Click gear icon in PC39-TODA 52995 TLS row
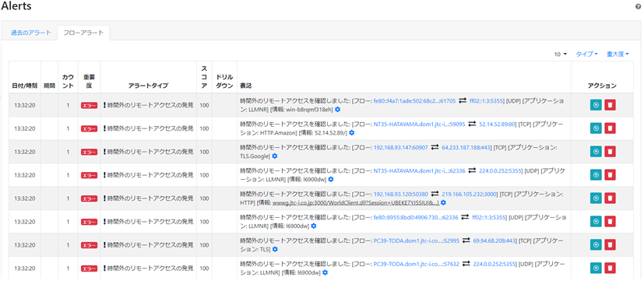The image size is (644, 298). (x=275, y=249)
